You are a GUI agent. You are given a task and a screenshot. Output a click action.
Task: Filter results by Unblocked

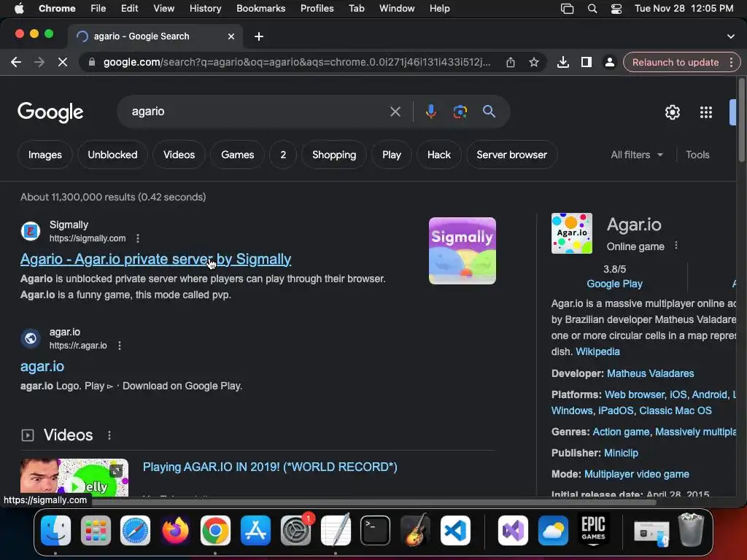(112, 155)
